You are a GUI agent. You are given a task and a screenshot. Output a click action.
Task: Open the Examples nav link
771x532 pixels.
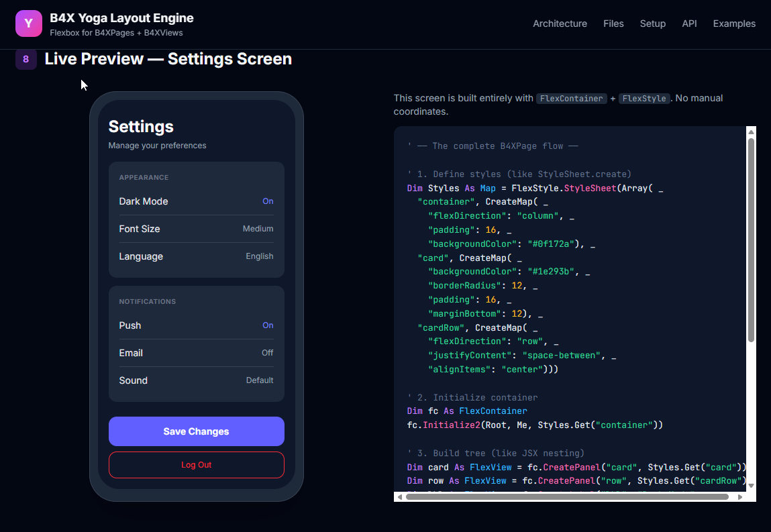click(733, 23)
